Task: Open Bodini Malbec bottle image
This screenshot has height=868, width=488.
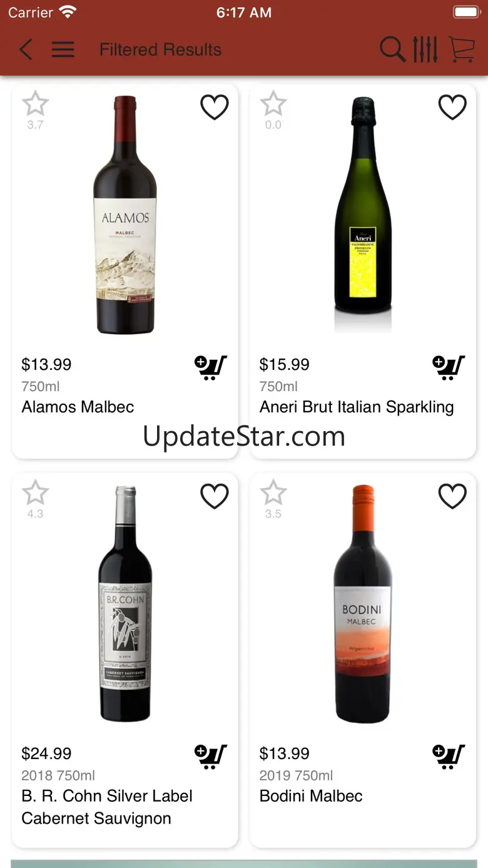Action: tap(363, 604)
